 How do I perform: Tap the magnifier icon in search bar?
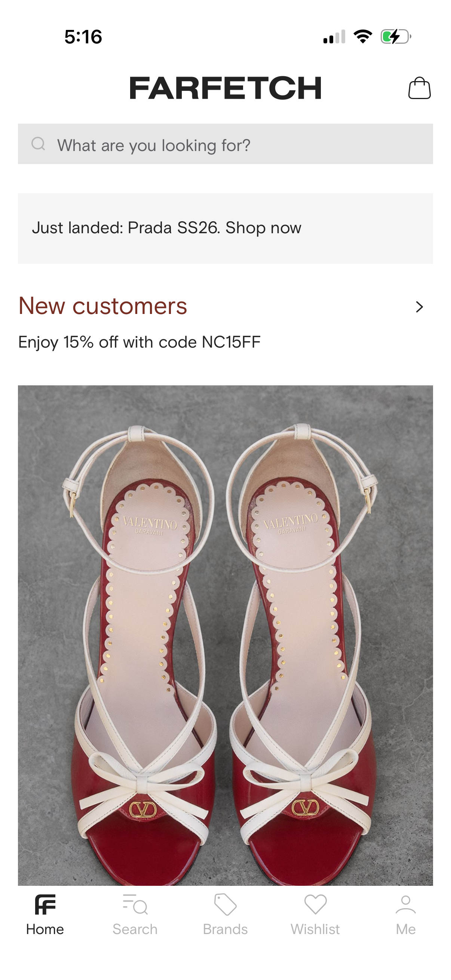tap(38, 144)
